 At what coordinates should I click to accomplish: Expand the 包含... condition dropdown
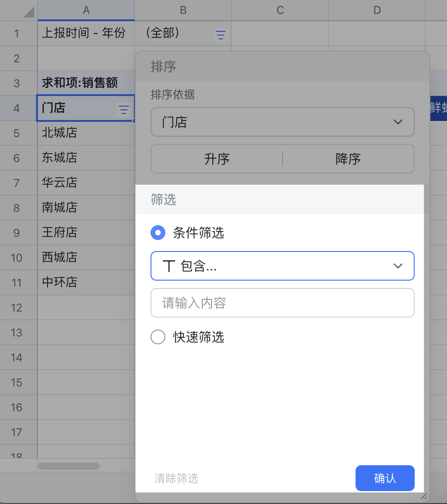pos(282,266)
